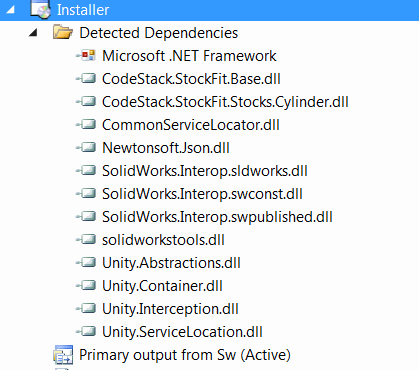419x370 pixels.
Task: Click the Unity.Abstractions.dll assembly icon
Action: click(x=86, y=263)
